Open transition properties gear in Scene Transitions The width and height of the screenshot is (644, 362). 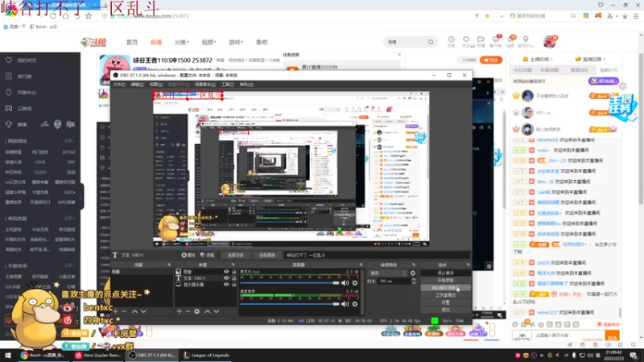(413, 274)
